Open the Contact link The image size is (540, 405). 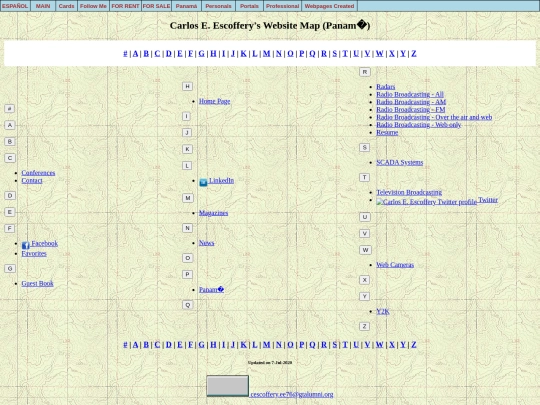pyautogui.click(x=32, y=180)
